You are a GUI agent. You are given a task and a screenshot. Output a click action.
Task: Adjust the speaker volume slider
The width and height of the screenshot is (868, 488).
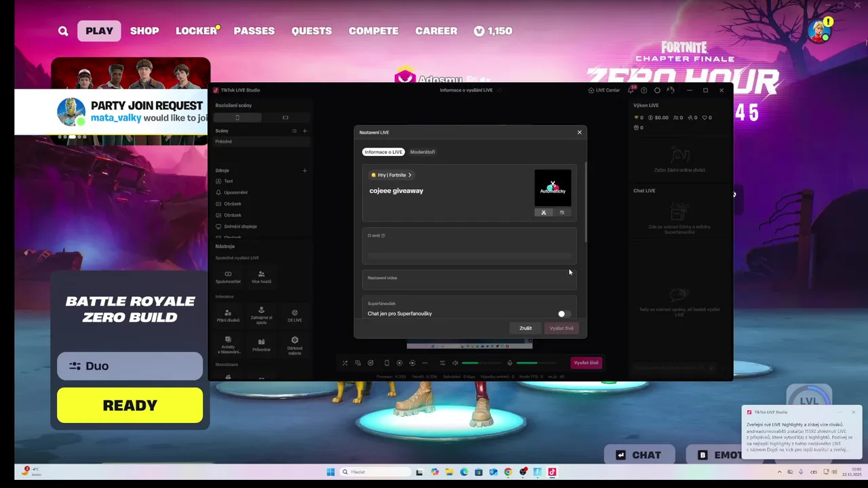coord(481,363)
